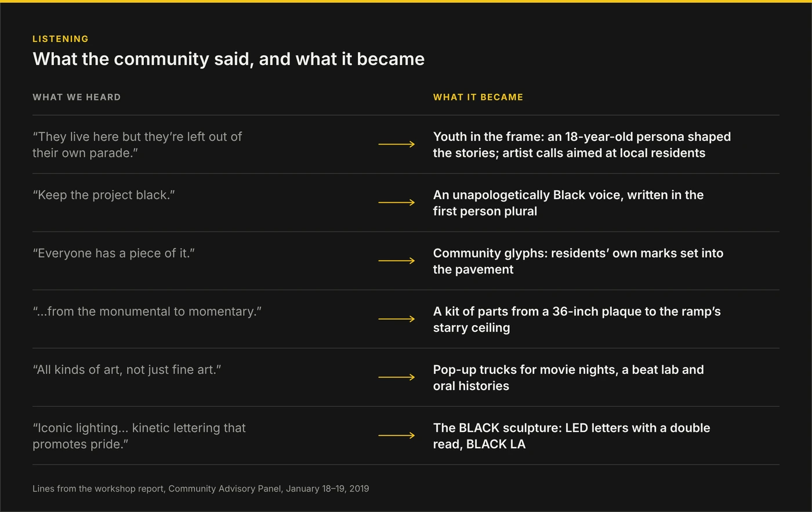812x512 pixels.
Task: Click the yellow "LISTENING" section label
Action: click(x=60, y=39)
